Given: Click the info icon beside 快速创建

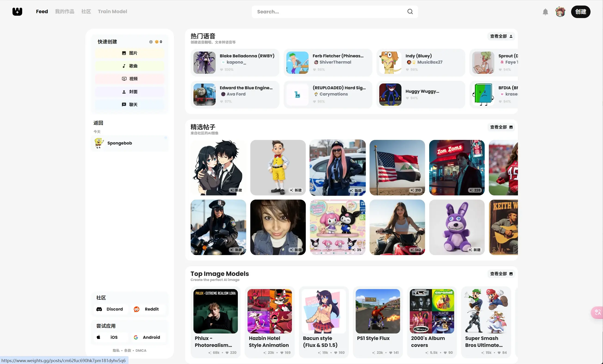Looking at the screenshot, I should pyautogui.click(x=151, y=42).
